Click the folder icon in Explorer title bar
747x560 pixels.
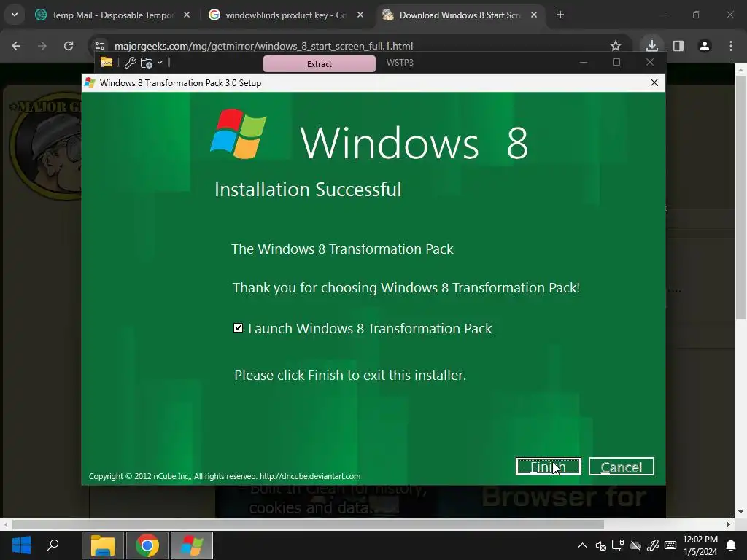(x=107, y=63)
